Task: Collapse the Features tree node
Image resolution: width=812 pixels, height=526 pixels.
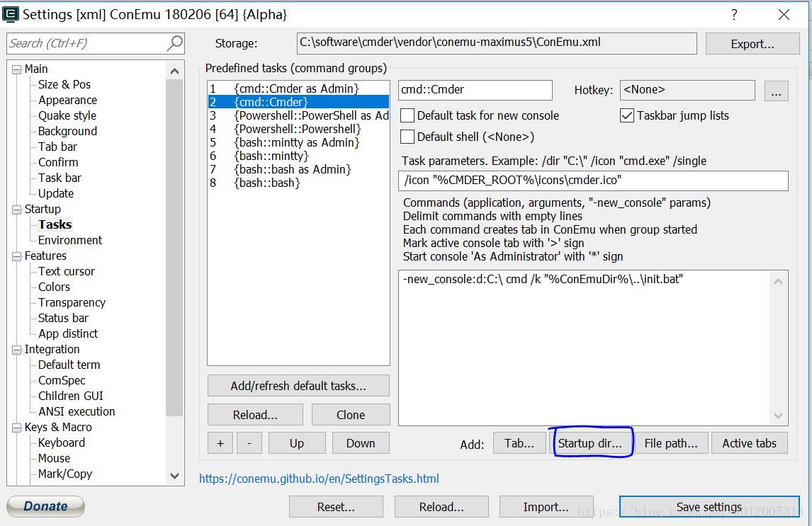Action: point(17,256)
